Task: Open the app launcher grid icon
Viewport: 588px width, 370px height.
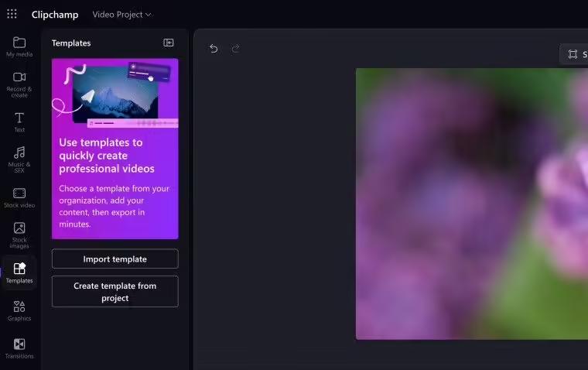Action: (x=12, y=14)
